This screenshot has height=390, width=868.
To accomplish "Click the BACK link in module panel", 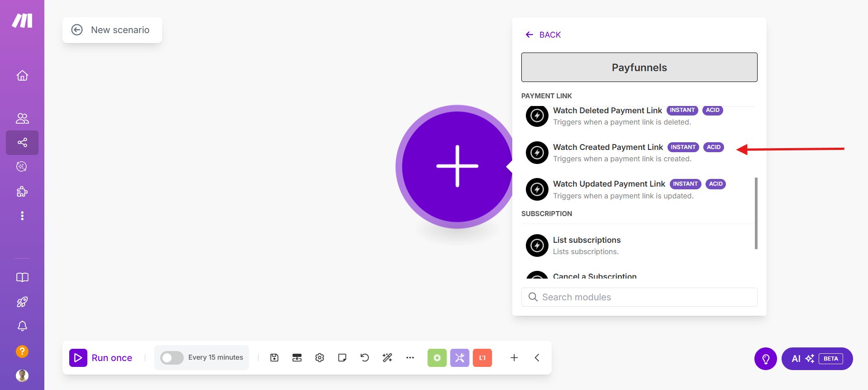I will (x=543, y=35).
